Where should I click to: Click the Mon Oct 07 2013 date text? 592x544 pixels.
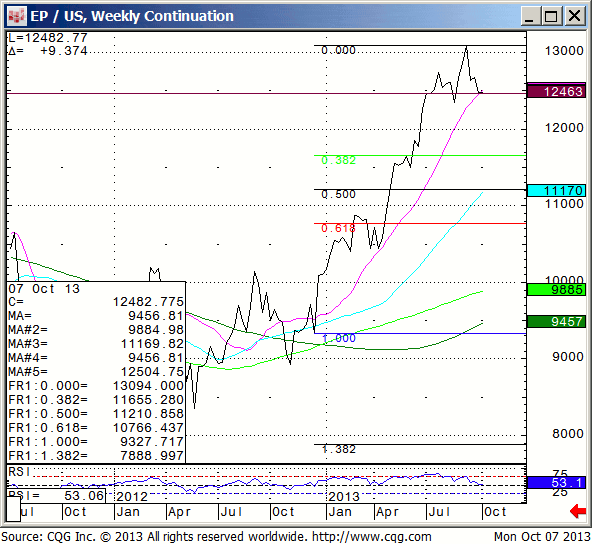542,536
